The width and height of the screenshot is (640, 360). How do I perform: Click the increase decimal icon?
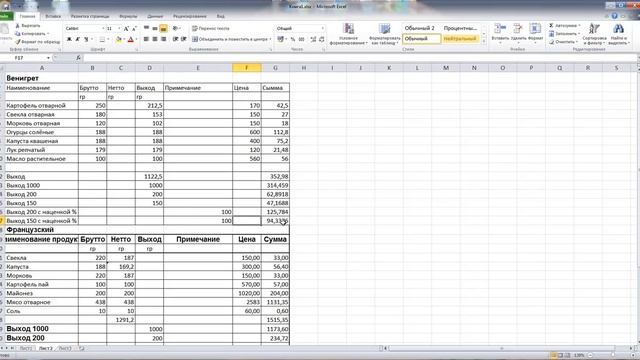(313, 39)
